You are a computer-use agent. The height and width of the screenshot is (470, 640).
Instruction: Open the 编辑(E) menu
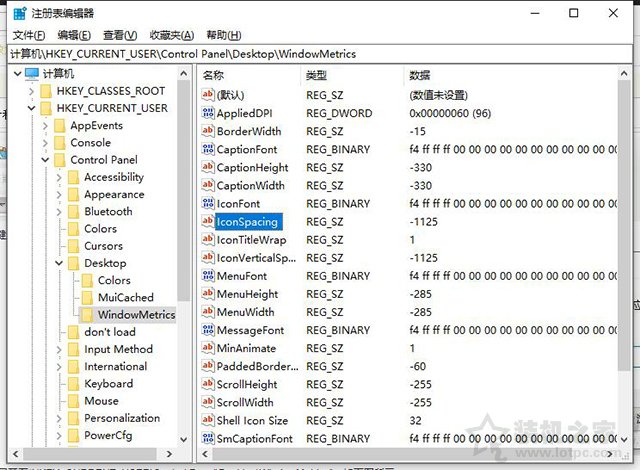74,35
